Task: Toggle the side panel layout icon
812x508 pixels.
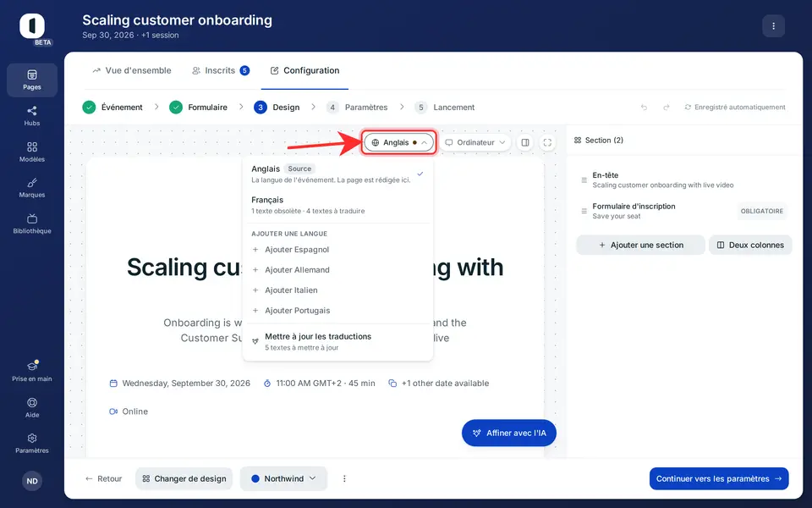Action: [x=525, y=142]
